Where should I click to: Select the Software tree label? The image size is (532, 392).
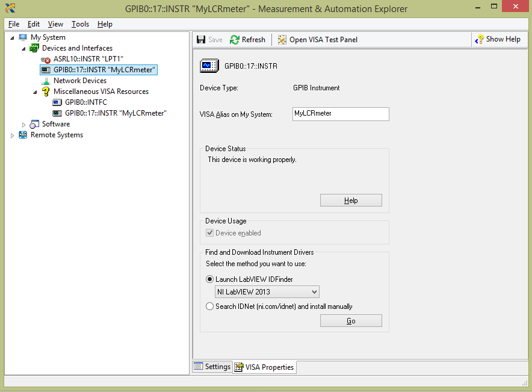click(56, 124)
